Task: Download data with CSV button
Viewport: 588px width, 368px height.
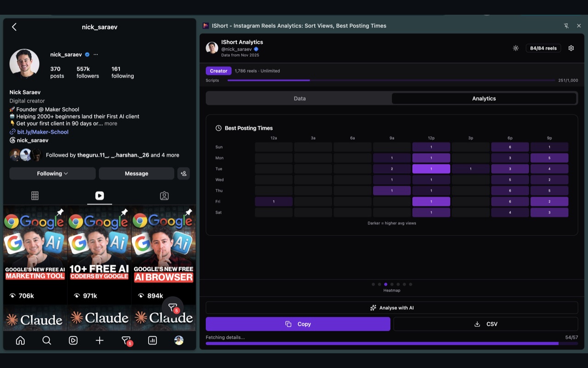Action: coord(486,324)
